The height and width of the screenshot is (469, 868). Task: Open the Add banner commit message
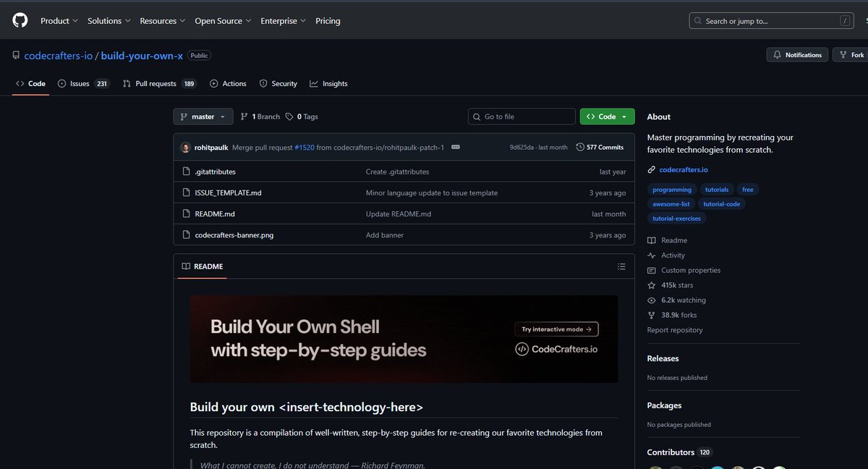pyautogui.click(x=385, y=235)
